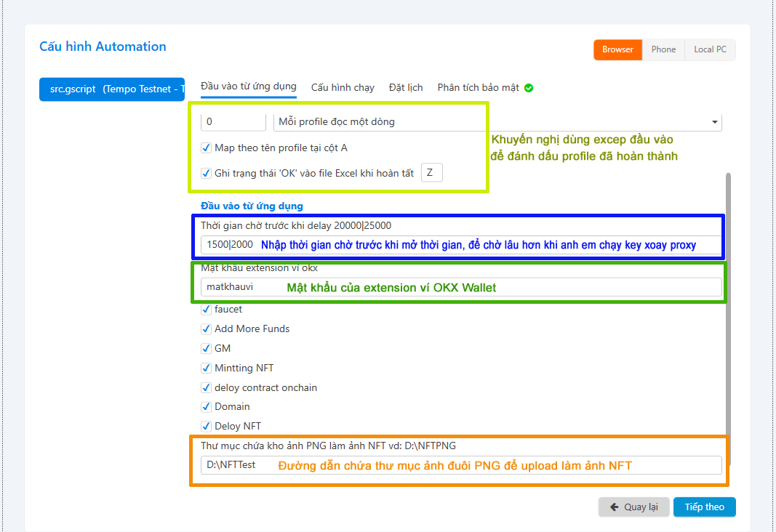The height and width of the screenshot is (532, 776).
Task: Uncheck the Mintting NFT option
Action: pos(207,368)
